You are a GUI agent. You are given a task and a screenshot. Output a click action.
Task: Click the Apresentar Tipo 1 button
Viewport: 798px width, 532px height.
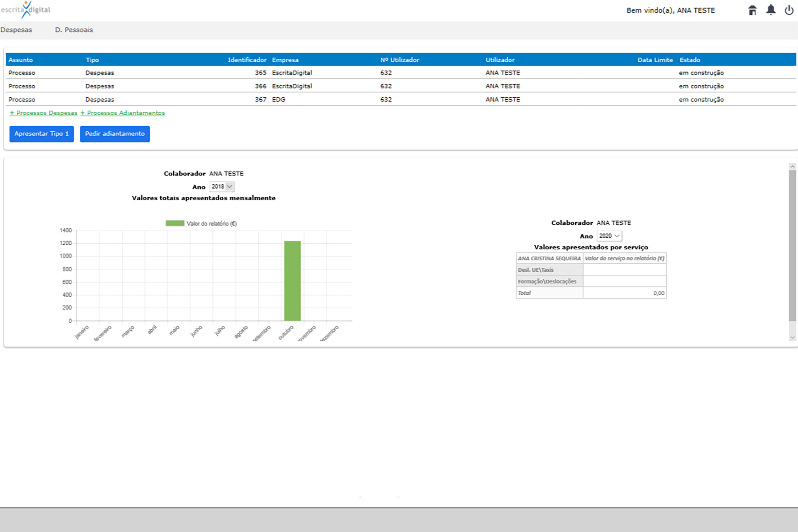(42, 134)
